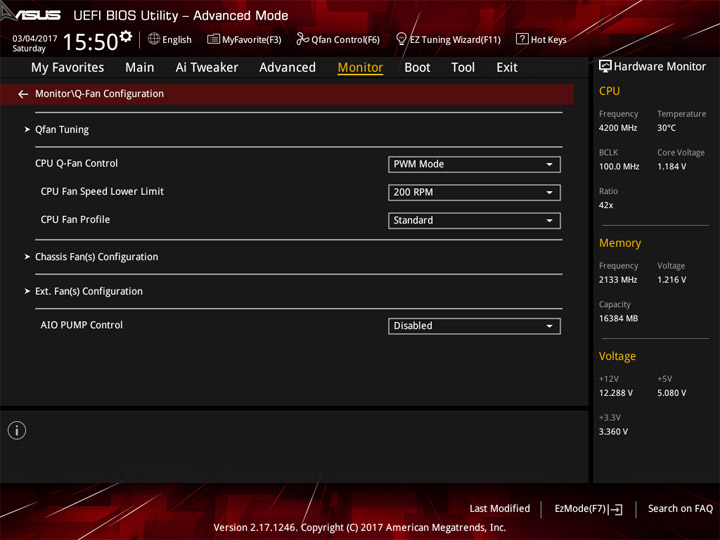Viewport: 720px width, 540px height.
Task: Click Hot Keys label
Action: tap(548, 39)
